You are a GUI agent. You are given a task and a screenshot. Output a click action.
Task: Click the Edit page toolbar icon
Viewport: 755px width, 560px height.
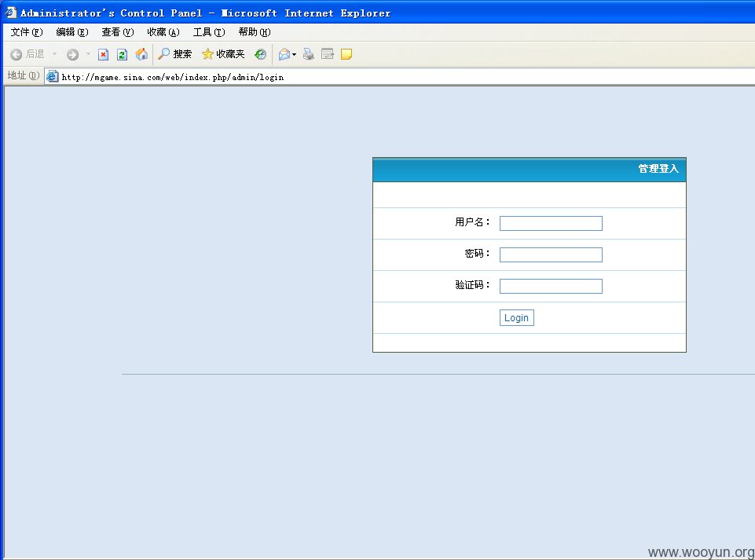tap(328, 54)
